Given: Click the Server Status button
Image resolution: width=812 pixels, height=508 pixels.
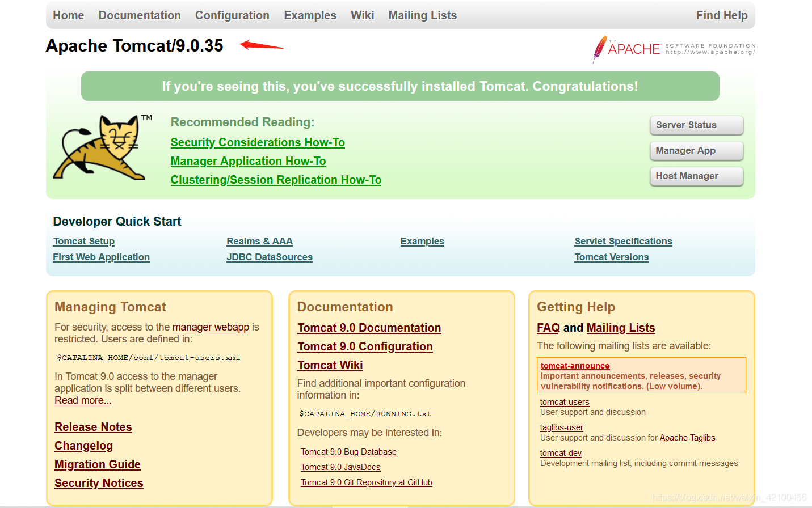Looking at the screenshot, I should click(x=696, y=125).
